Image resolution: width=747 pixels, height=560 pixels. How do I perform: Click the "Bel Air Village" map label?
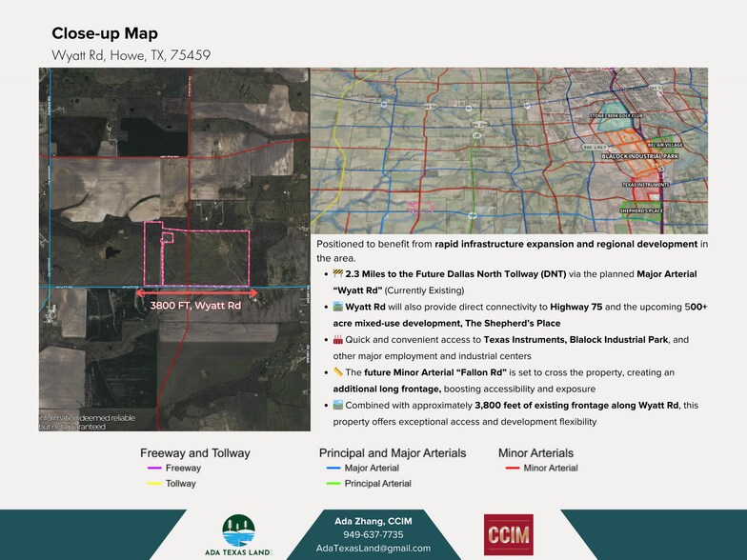click(x=665, y=145)
